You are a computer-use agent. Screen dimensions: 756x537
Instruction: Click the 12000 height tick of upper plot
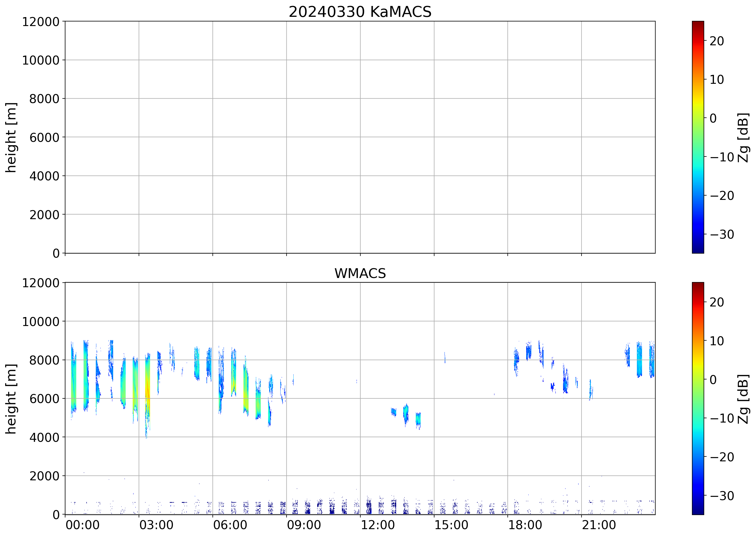click(40, 22)
